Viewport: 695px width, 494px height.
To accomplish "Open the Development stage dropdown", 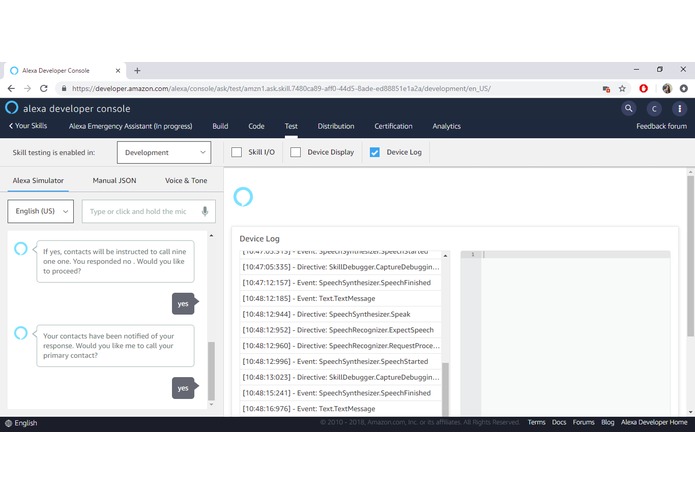I will (x=164, y=152).
